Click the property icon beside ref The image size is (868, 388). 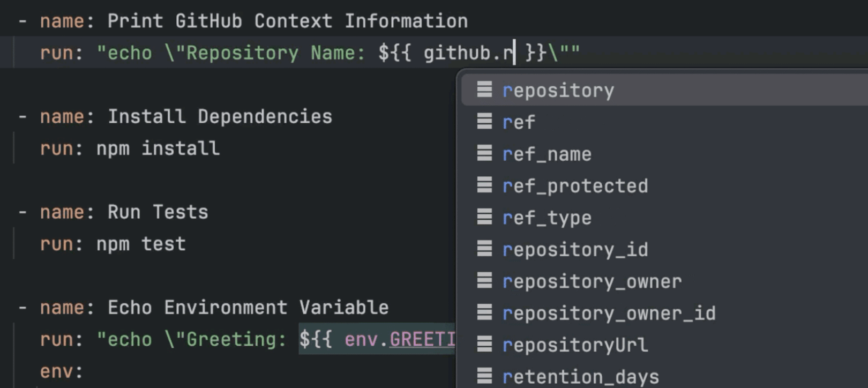484,122
